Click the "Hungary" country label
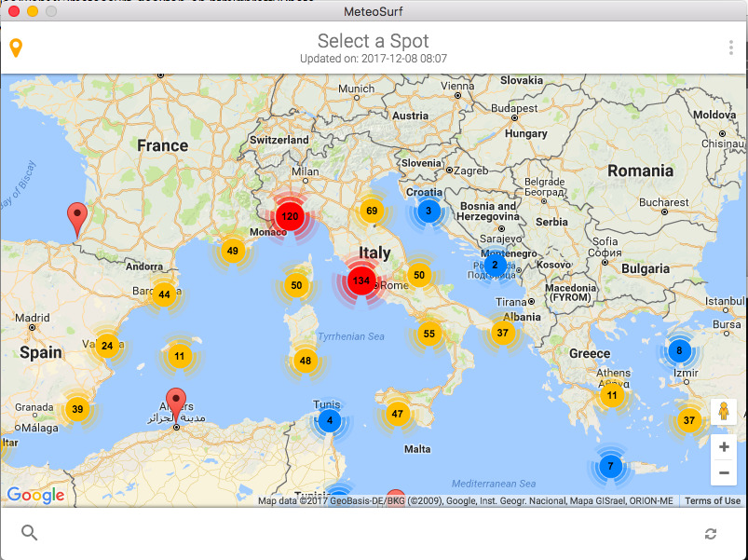This screenshot has height=560, width=748. 525,133
